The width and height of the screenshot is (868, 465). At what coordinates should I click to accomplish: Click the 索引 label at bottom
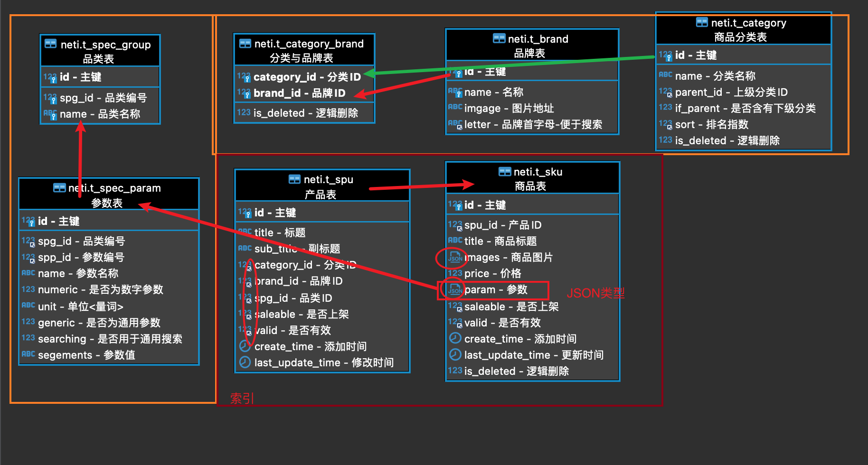[242, 399]
